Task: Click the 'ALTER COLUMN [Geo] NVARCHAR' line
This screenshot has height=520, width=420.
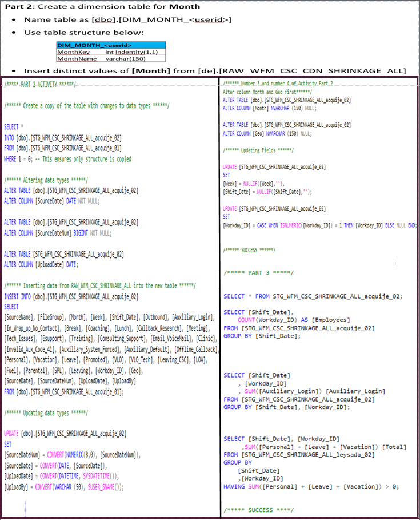Action: click(x=267, y=133)
